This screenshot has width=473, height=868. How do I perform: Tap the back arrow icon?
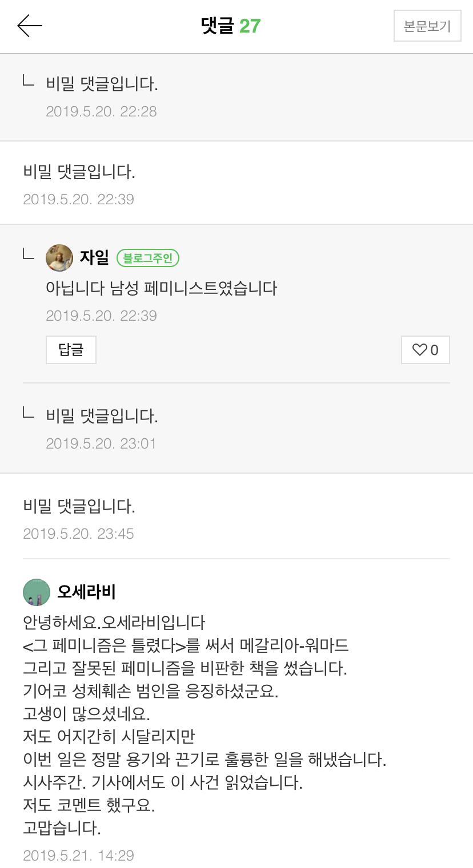pyautogui.click(x=30, y=26)
